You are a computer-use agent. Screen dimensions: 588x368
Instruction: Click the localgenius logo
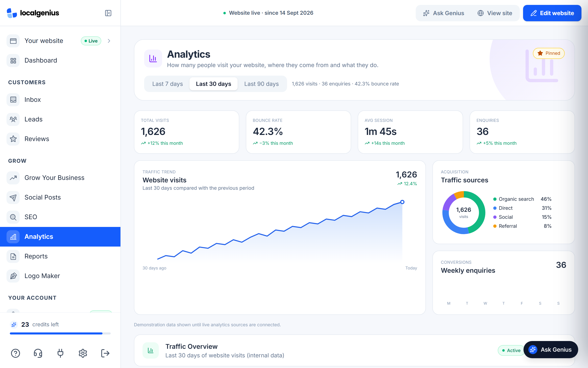click(33, 13)
